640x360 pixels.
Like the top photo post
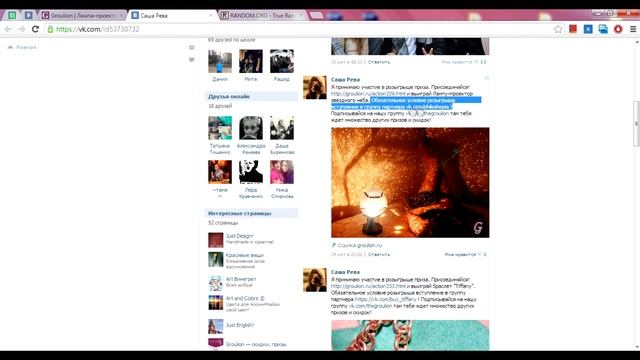(464, 62)
